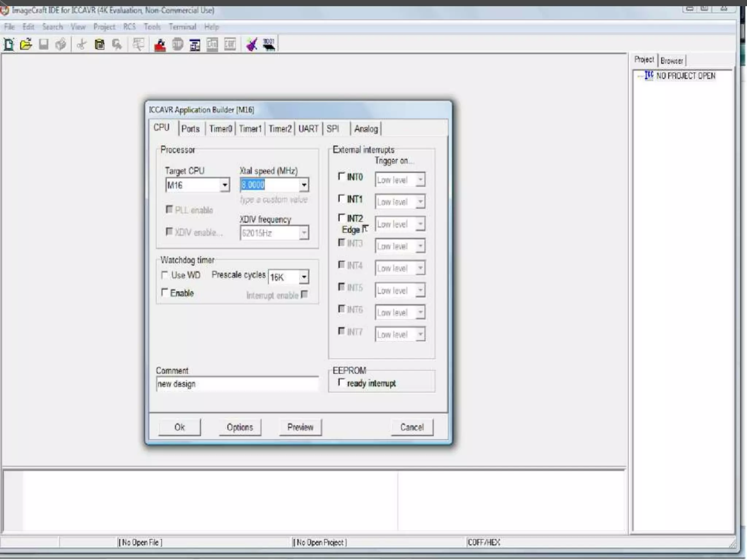
Task: Click the Ok button
Action: click(x=179, y=427)
